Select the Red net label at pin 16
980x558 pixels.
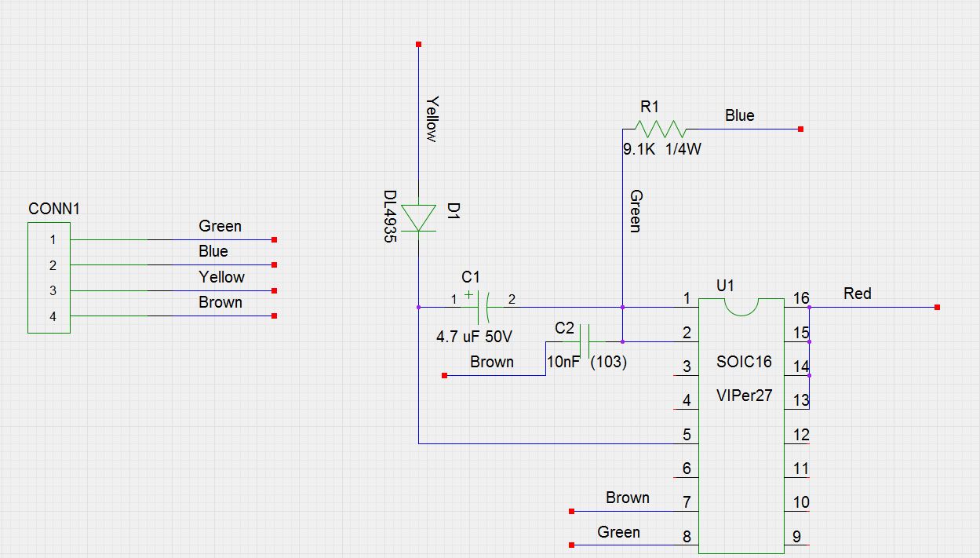pyautogui.click(x=858, y=294)
